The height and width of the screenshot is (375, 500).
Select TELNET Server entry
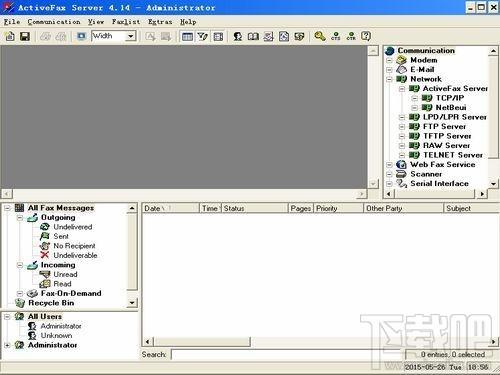(453, 155)
